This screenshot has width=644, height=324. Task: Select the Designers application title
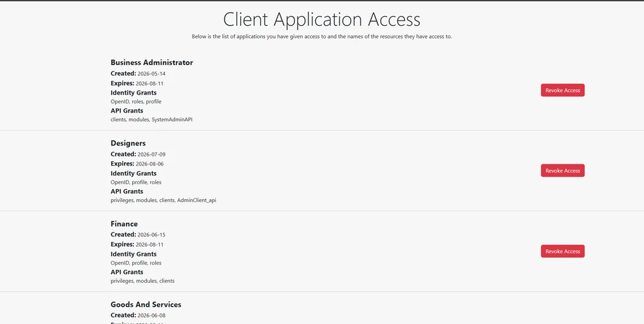(128, 143)
